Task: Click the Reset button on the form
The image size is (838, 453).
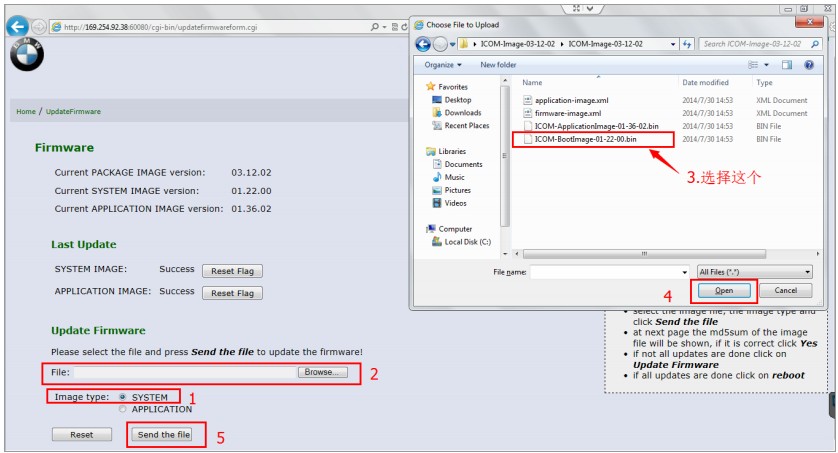Action: [x=82, y=434]
